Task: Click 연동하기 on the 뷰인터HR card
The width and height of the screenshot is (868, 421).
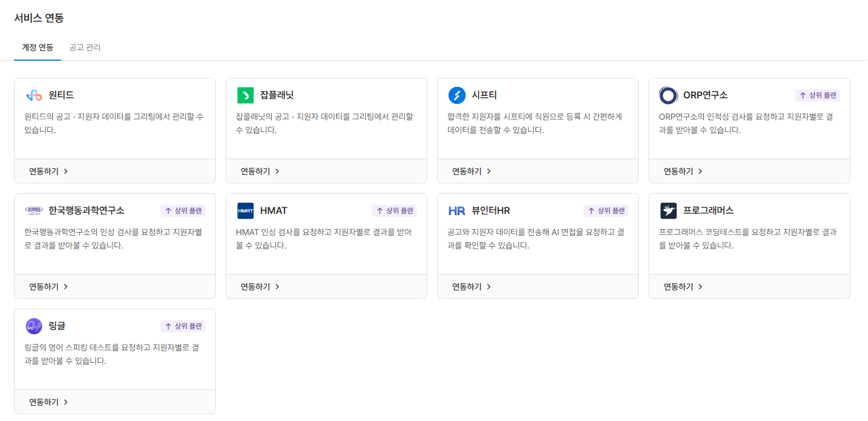Action: pos(472,287)
